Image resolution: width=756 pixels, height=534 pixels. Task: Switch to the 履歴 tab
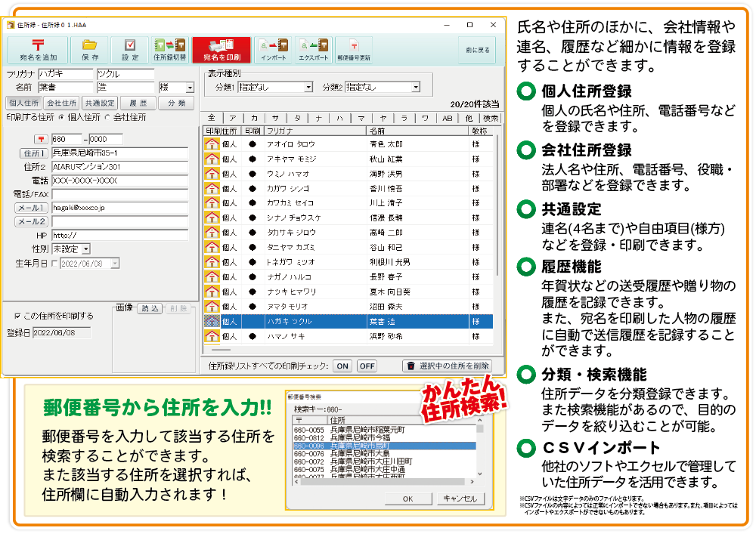[x=138, y=103]
